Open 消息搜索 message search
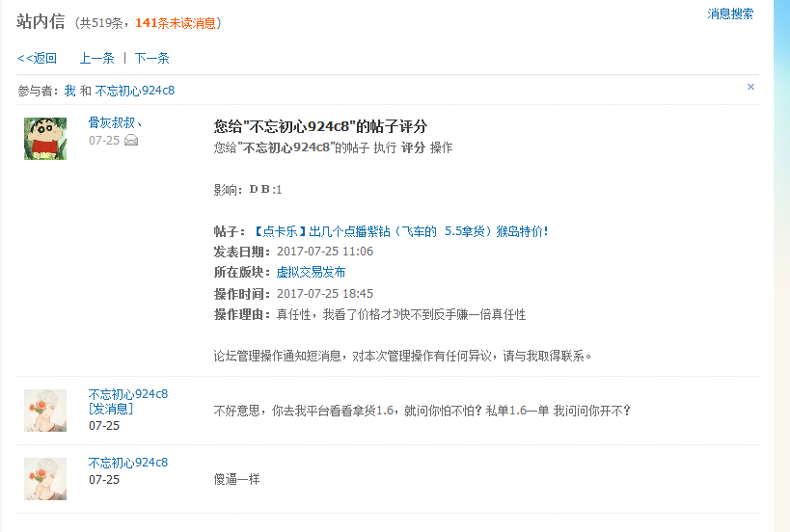The height and width of the screenshot is (532, 790). [x=730, y=14]
